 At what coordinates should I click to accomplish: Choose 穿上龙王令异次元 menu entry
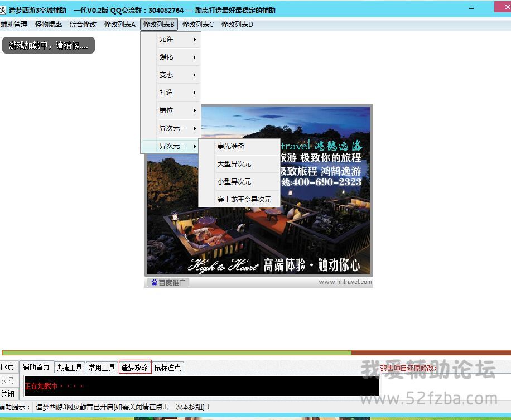coord(244,199)
